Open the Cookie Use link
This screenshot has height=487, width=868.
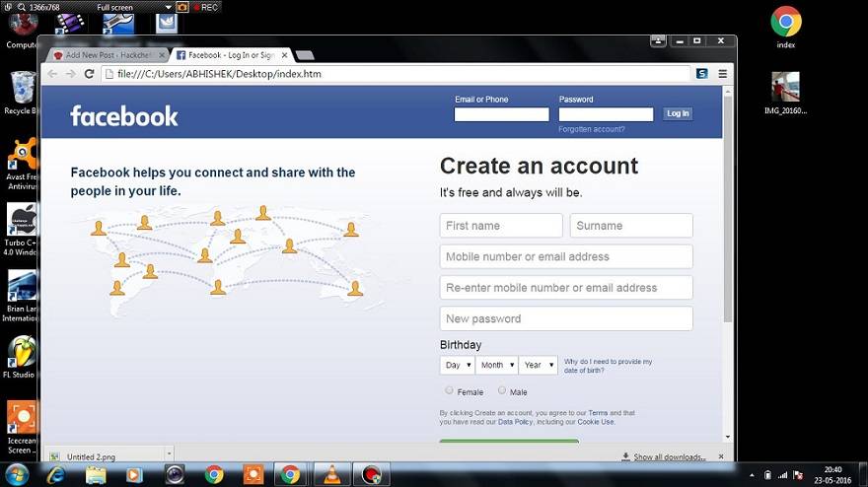596,422
